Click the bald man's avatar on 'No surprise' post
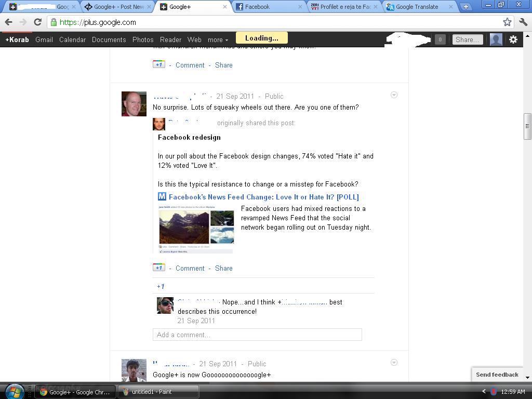This screenshot has width=532, height=399. (x=134, y=104)
